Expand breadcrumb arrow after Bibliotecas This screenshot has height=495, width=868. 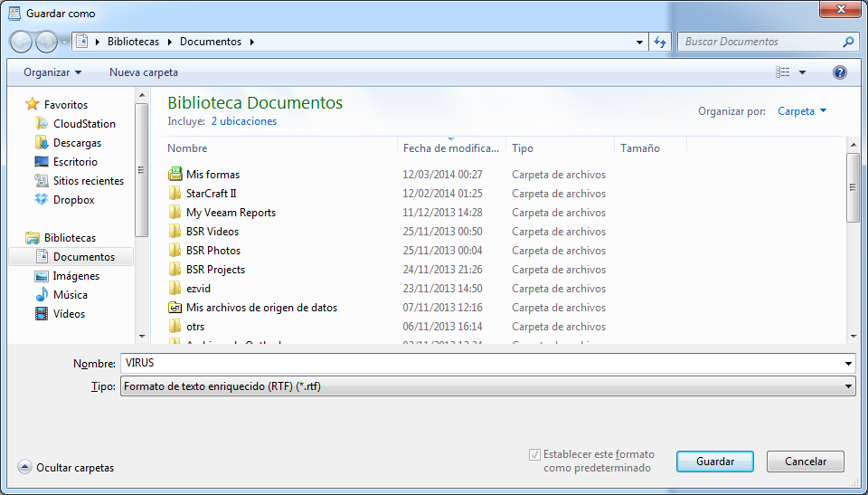pyautogui.click(x=170, y=43)
